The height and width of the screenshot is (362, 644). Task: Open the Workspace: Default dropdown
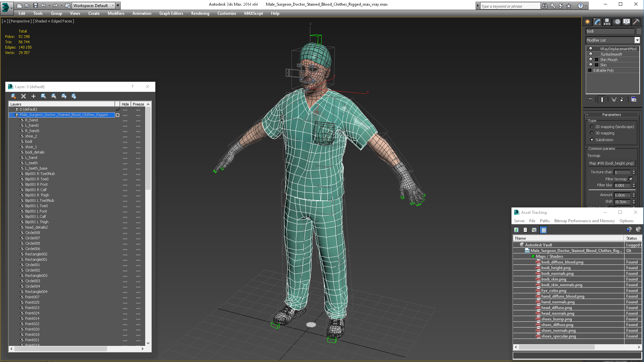point(94,6)
